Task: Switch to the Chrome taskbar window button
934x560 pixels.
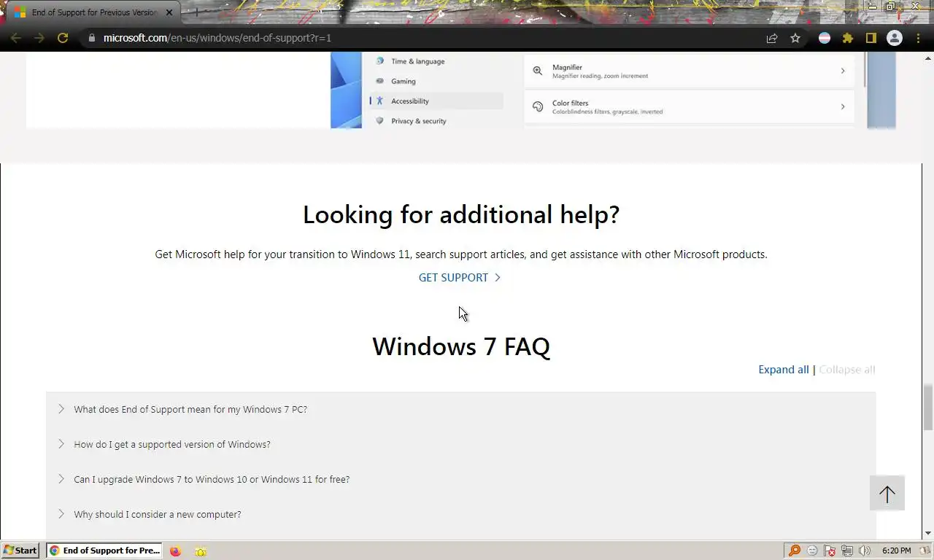Action: click(104, 551)
